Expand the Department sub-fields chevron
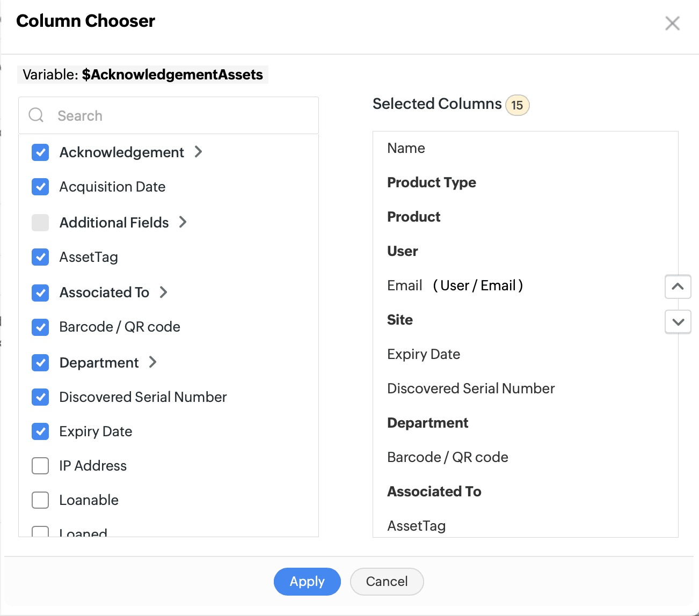The height and width of the screenshot is (616, 699). tap(153, 362)
